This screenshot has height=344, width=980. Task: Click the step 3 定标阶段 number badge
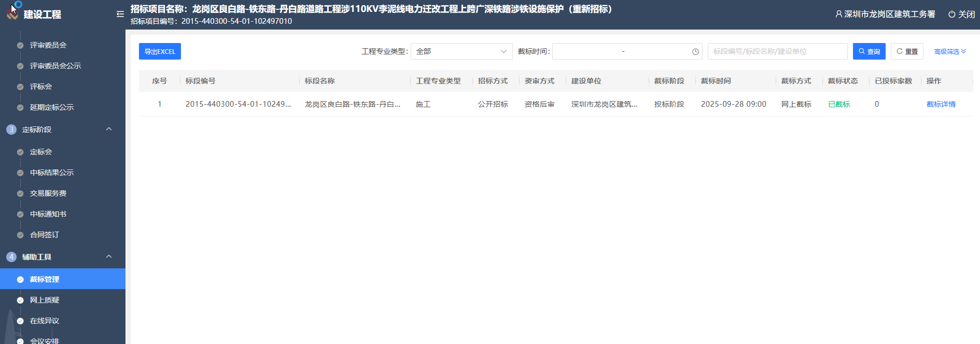click(11, 130)
